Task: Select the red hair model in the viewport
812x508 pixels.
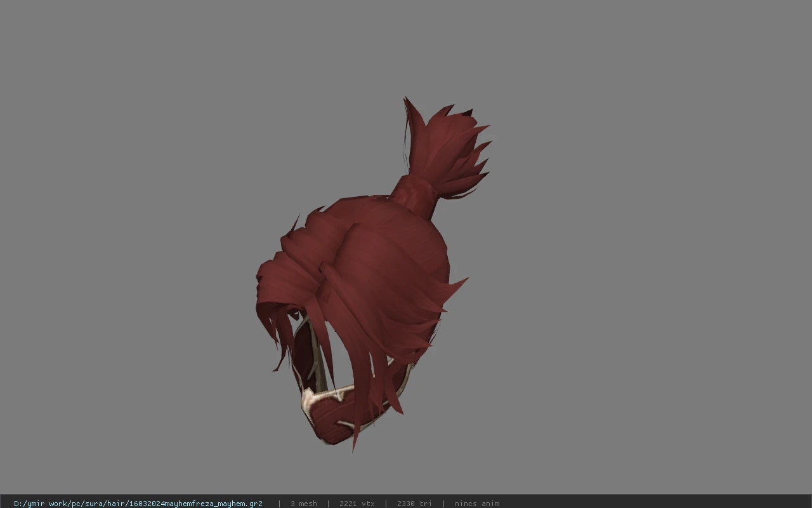Action: tap(374, 273)
